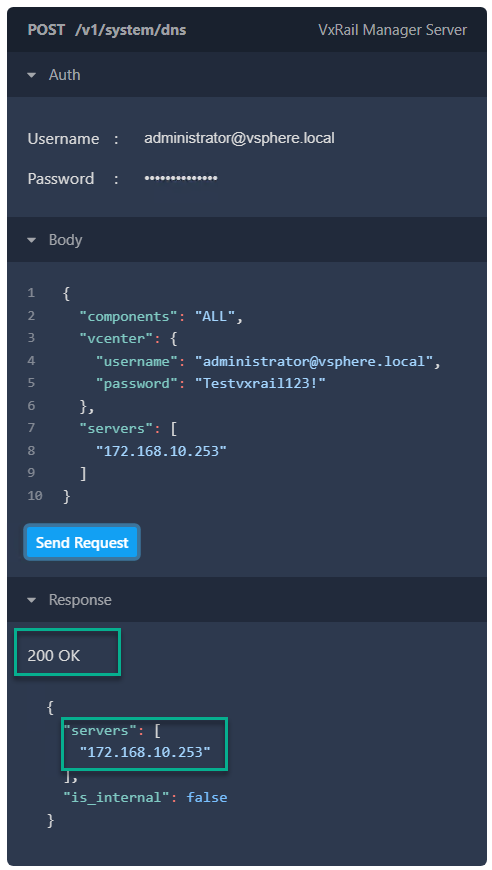The image size is (492, 870).
Task: Click the POST /v1/system/dns endpoint title
Action: coord(107,30)
